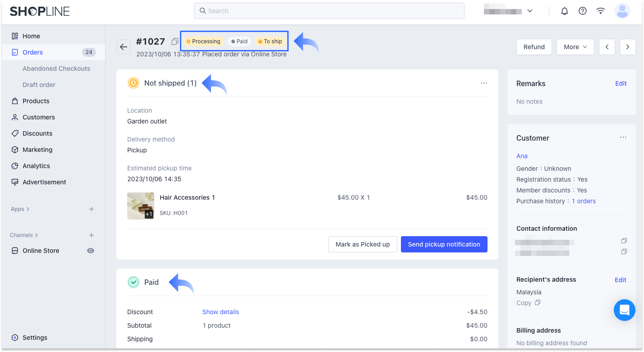Image resolution: width=644 pixels, height=352 pixels.
Task: Expand the store account dropdown
Action: point(530,10)
